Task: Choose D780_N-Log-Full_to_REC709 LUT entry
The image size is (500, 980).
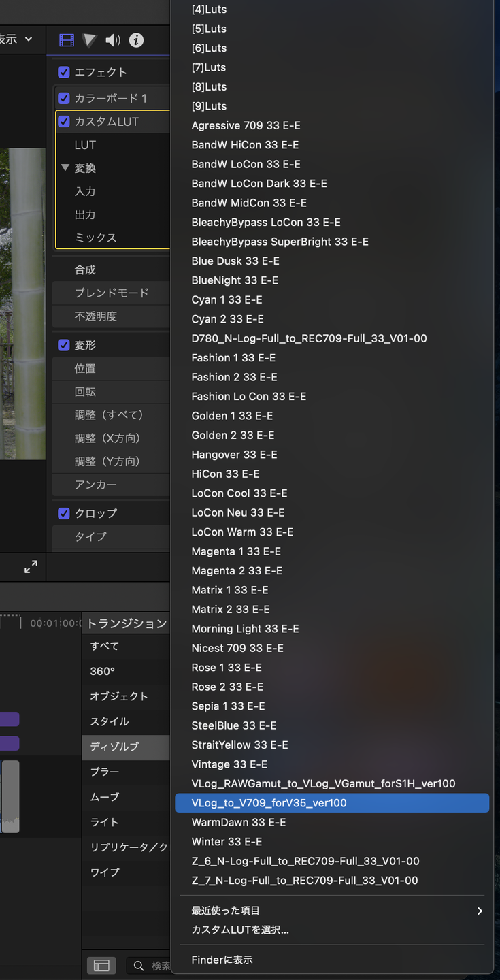Action: click(309, 338)
